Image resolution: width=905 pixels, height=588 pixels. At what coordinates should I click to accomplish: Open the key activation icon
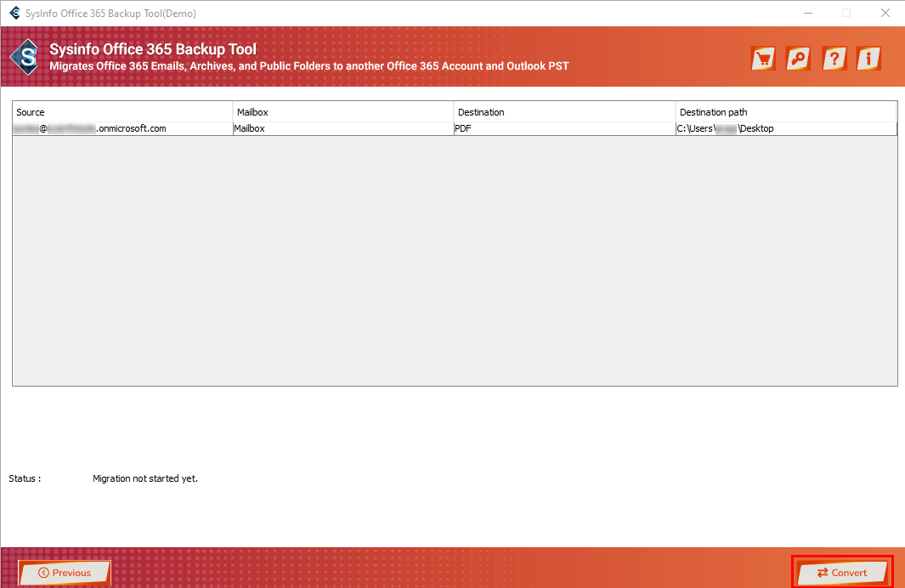tap(798, 59)
